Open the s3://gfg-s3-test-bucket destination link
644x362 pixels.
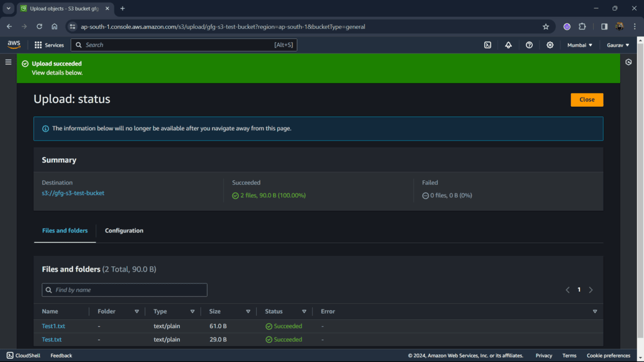pos(73,193)
